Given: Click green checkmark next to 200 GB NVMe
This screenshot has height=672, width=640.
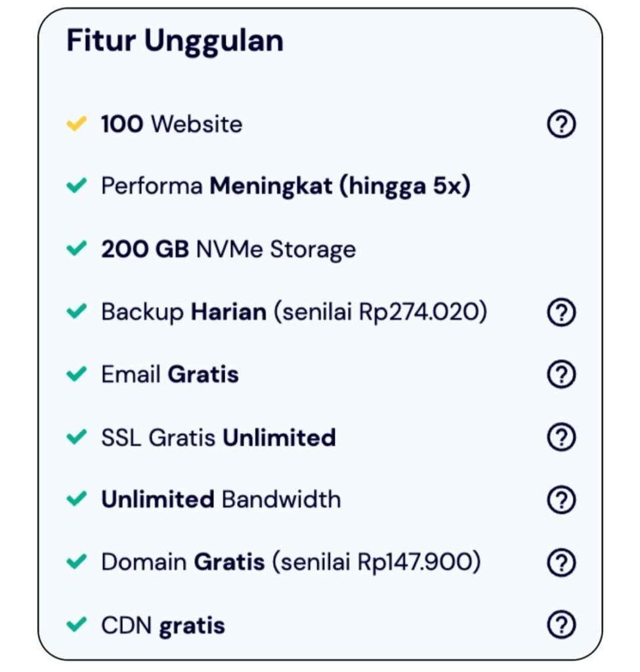Looking at the screenshot, I should pyautogui.click(x=77, y=248).
